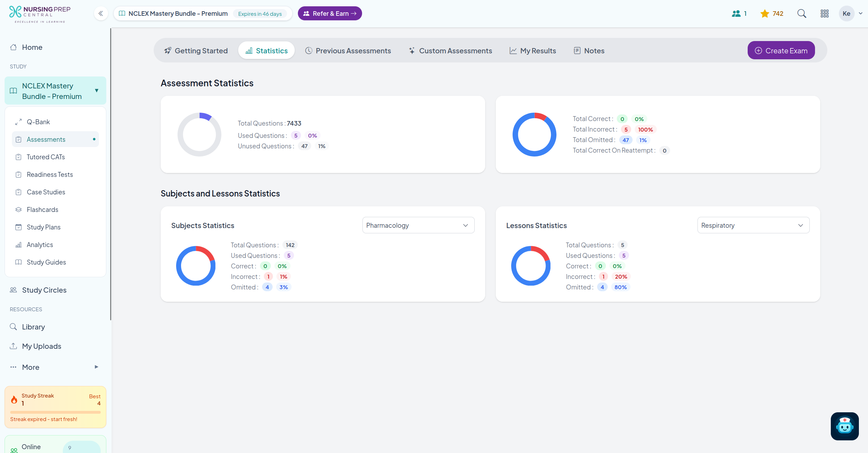
Task: Open the Respiratory lessons dropdown
Action: point(753,225)
